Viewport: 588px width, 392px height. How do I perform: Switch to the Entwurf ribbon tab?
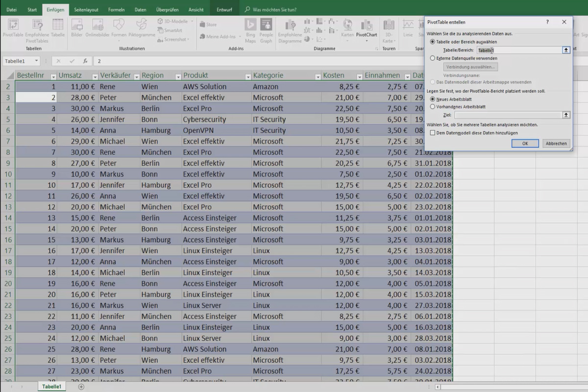pos(225,9)
